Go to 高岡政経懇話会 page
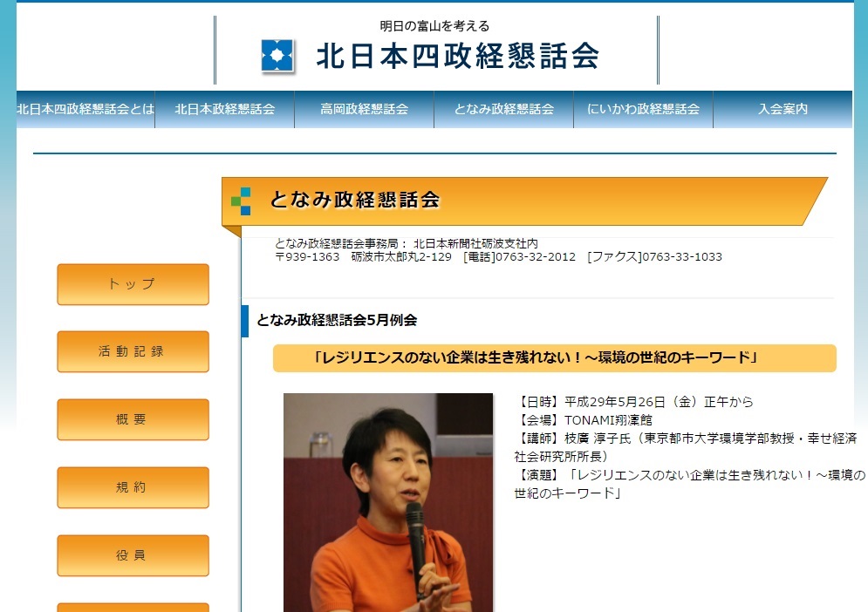The width and height of the screenshot is (868, 612). point(365,110)
